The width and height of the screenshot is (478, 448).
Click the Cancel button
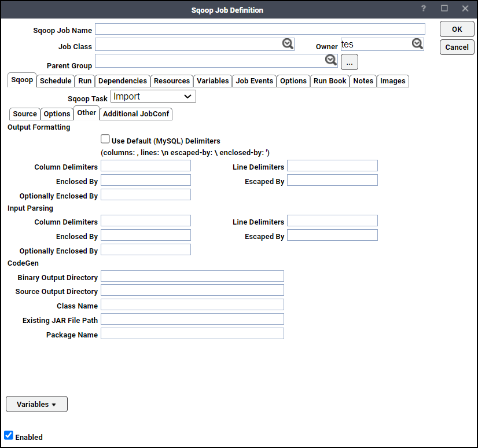(x=457, y=47)
